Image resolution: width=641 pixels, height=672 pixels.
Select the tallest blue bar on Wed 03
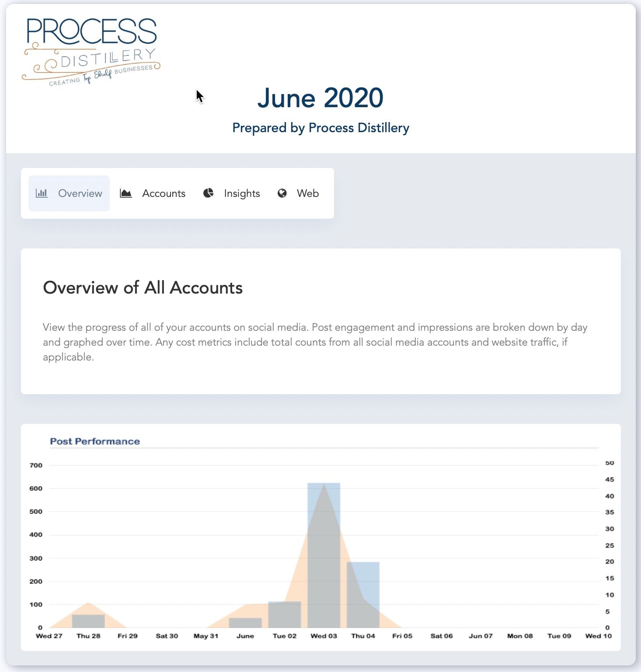click(x=324, y=556)
